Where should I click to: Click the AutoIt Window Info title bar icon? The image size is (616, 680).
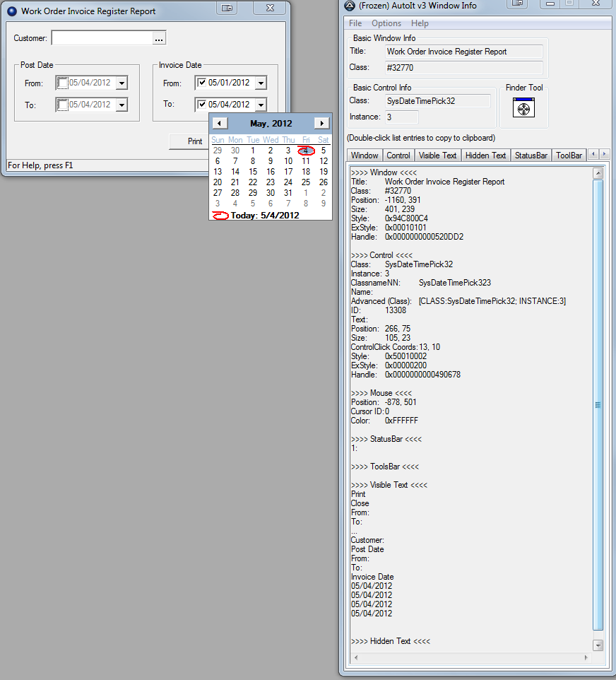(x=349, y=6)
